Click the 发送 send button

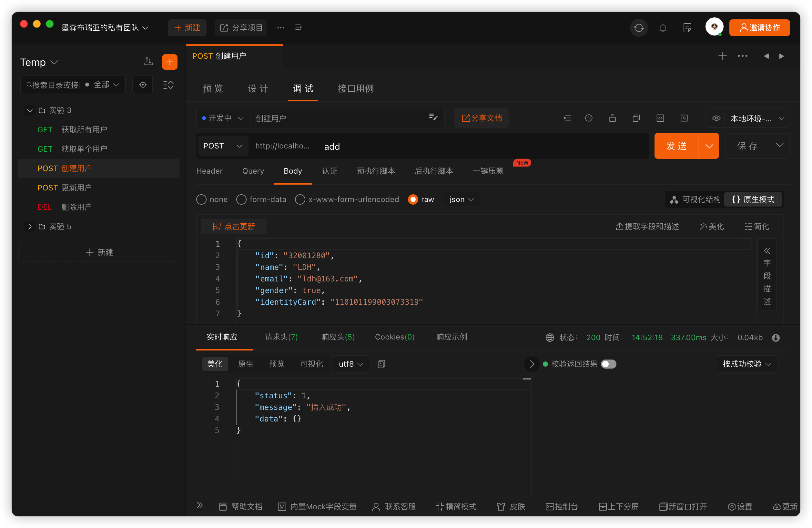pyautogui.click(x=676, y=146)
